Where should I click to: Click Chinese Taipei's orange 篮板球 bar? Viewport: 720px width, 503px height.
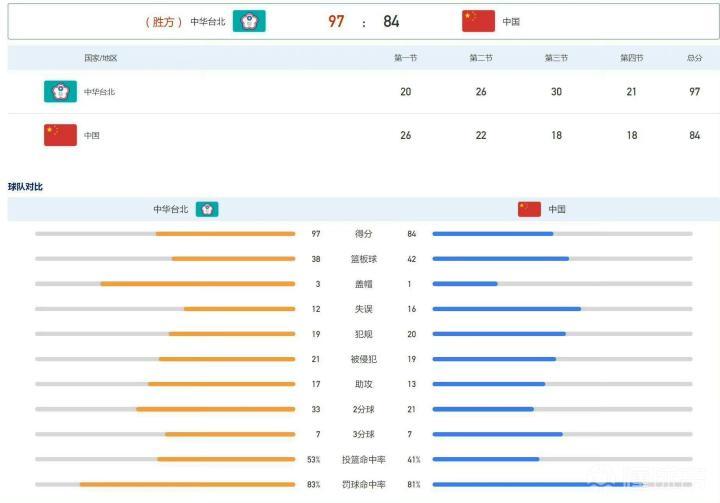coord(233,259)
